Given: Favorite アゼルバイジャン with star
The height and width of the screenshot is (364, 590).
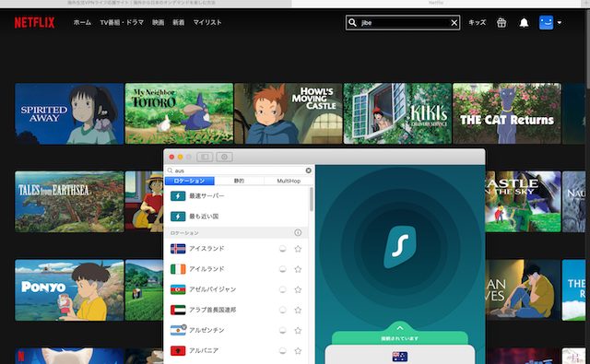Looking at the screenshot, I should pyautogui.click(x=298, y=289).
